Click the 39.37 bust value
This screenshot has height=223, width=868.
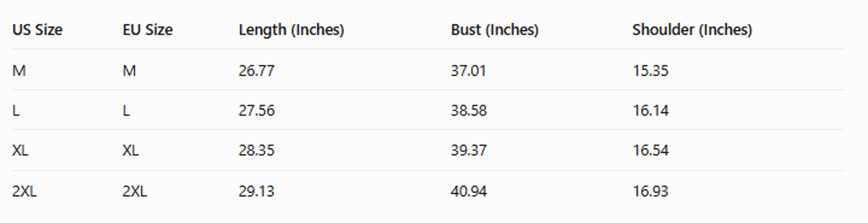click(x=469, y=150)
